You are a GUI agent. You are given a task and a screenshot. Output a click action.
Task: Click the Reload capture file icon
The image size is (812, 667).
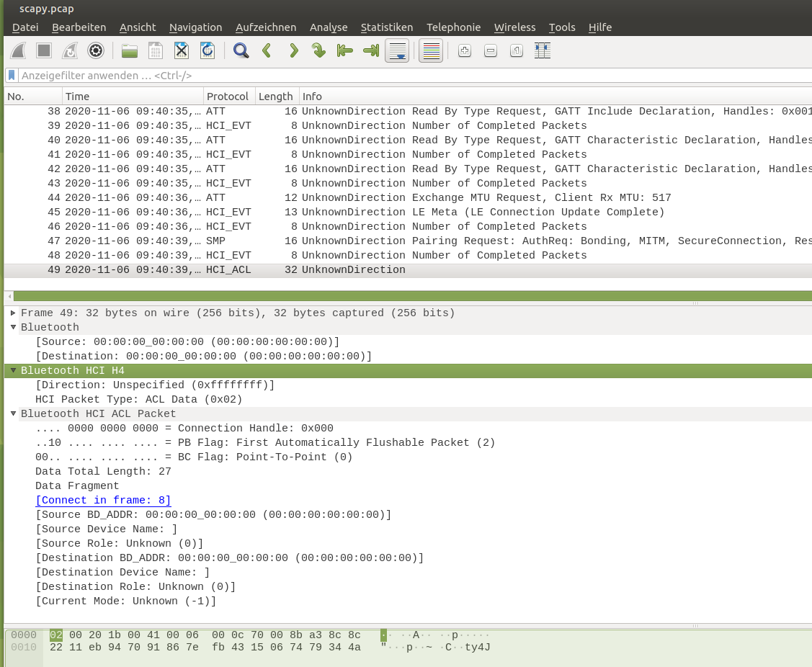tap(207, 50)
